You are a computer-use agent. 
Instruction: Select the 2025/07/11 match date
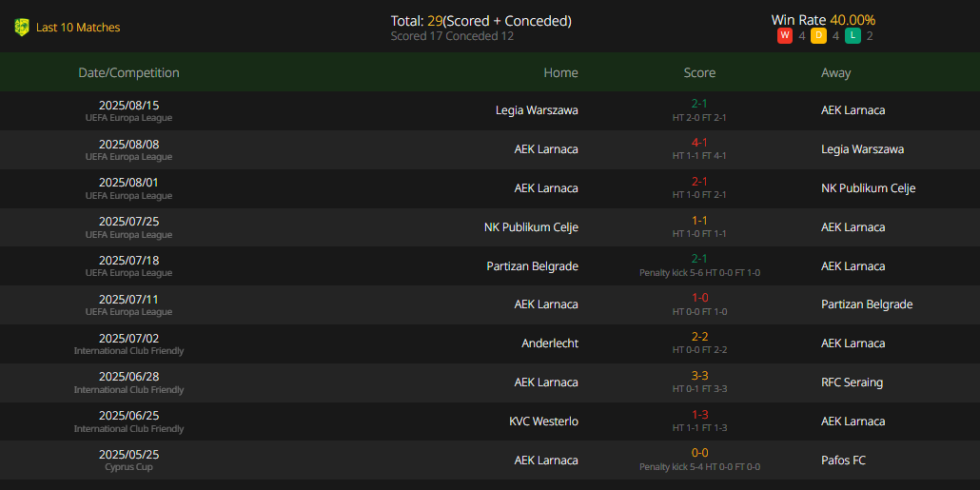(x=128, y=300)
